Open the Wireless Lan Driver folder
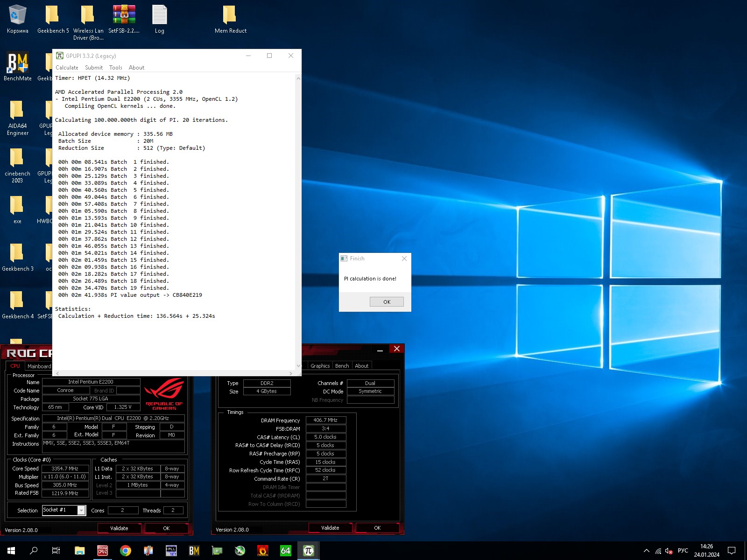Screen dimensions: 747x560 click(88, 22)
